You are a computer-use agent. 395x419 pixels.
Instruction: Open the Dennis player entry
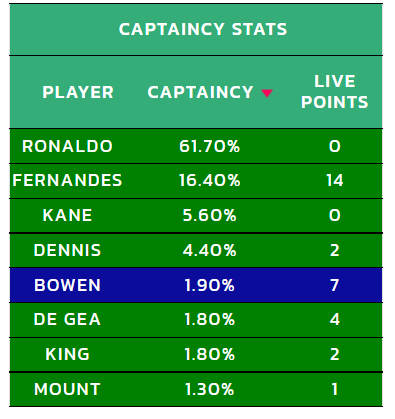[x=67, y=250]
